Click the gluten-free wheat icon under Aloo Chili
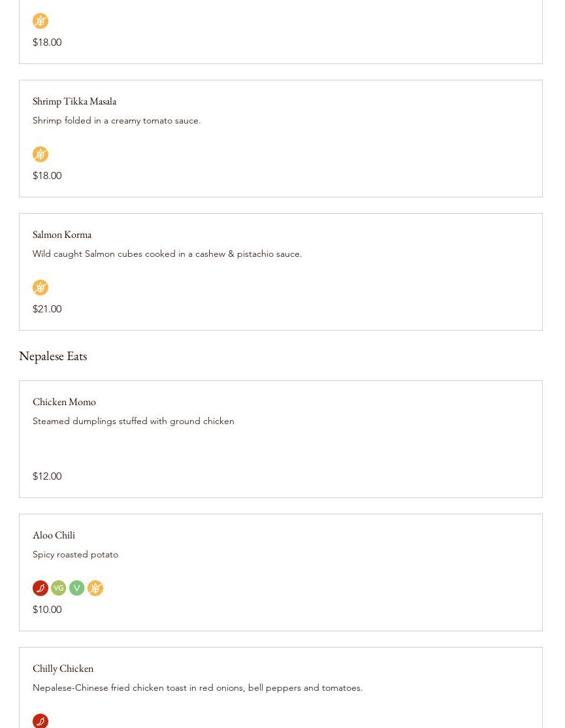 (x=95, y=587)
